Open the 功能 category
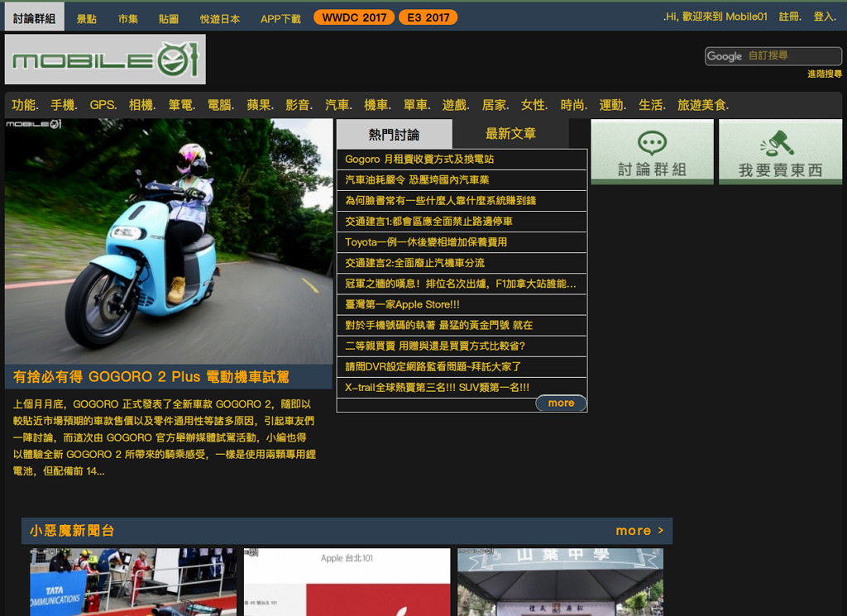Image resolution: width=847 pixels, height=616 pixels. click(x=25, y=105)
